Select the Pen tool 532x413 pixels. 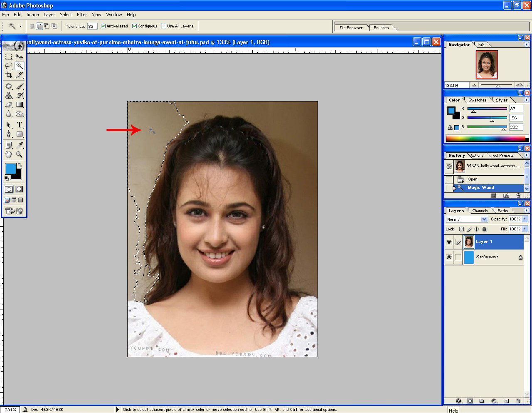point(9,134)
